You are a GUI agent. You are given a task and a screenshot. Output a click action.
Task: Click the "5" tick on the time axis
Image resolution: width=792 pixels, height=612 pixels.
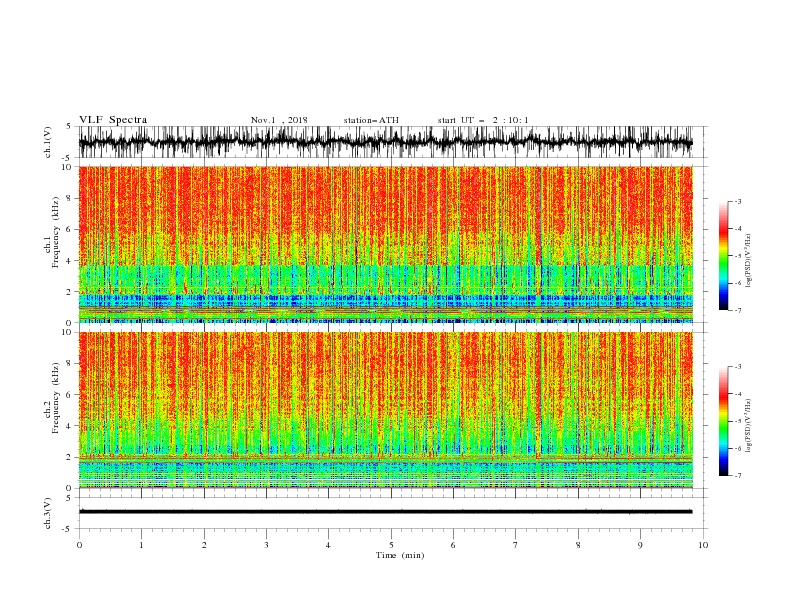tap(391, 545)
